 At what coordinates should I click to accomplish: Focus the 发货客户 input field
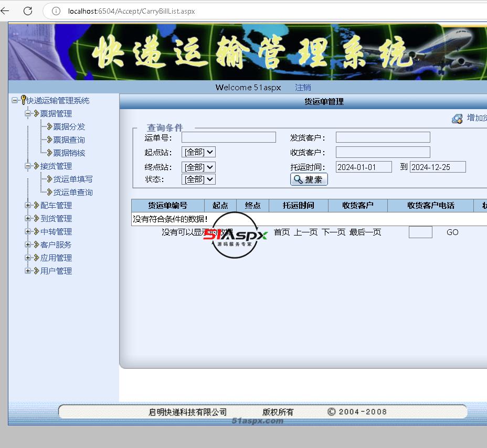click(x=383, y=137)
